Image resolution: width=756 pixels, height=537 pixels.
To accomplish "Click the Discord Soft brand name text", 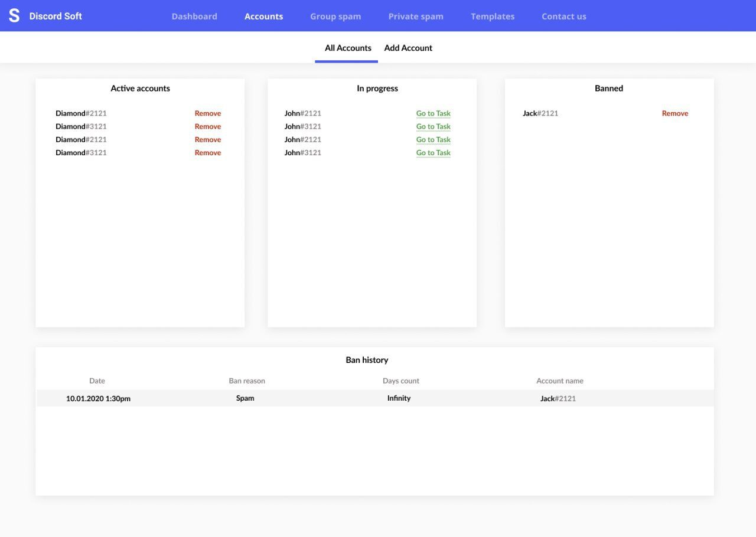I will [x=56, y=16].
